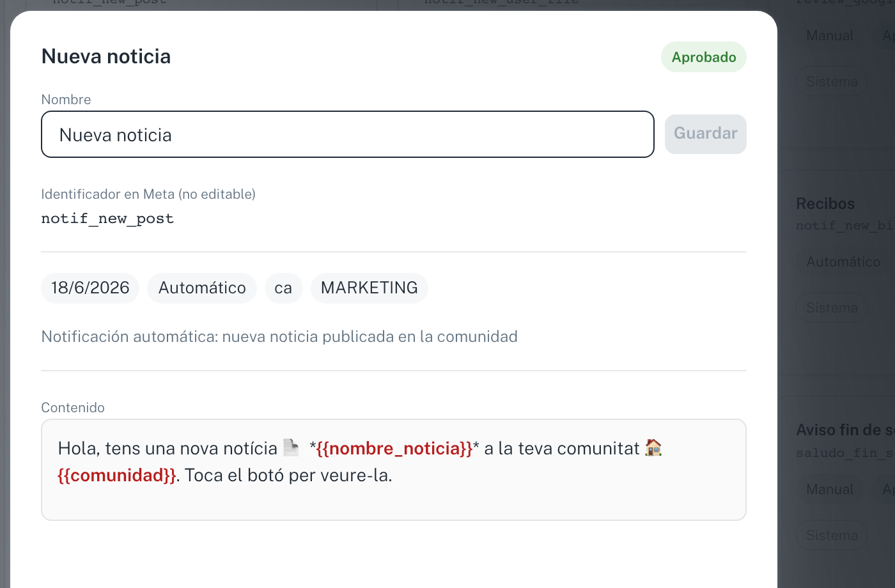Click the {{nombre_noticia}} variable in content
Screen dimensions: 895x588
coord(394,449)
